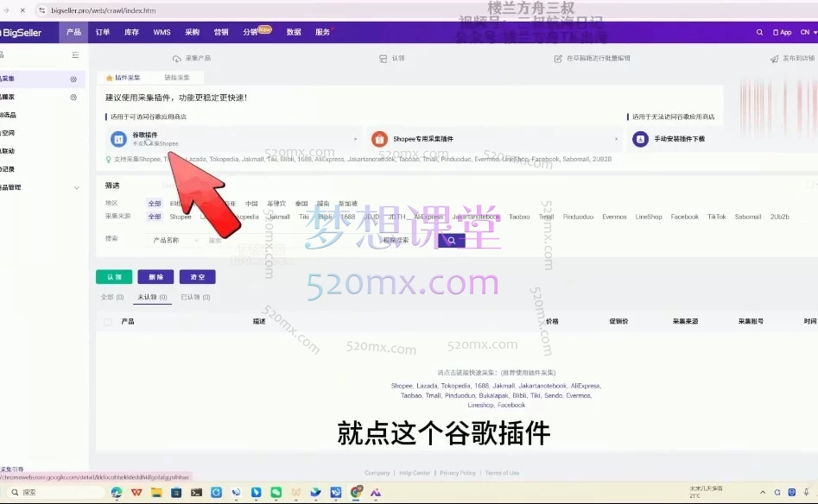Filter source by TikTok

(x=716, y=217)
